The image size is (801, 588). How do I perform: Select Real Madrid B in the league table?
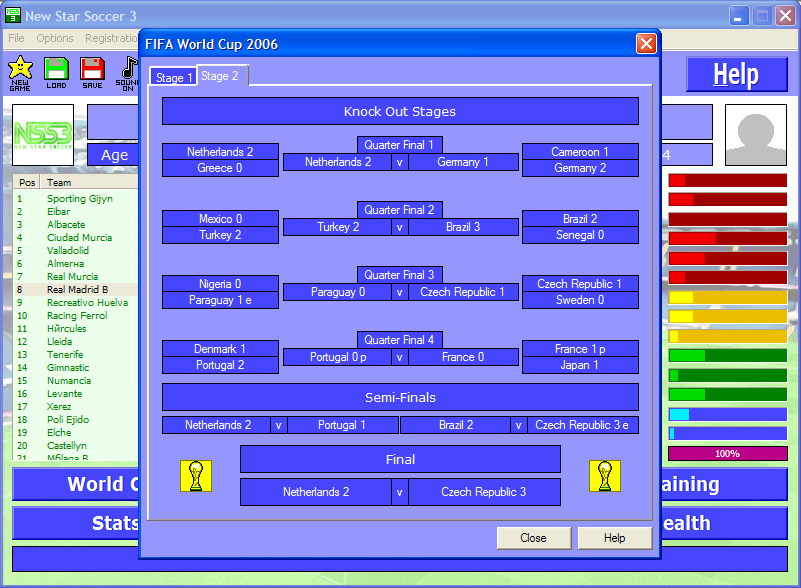coord(78,289)
